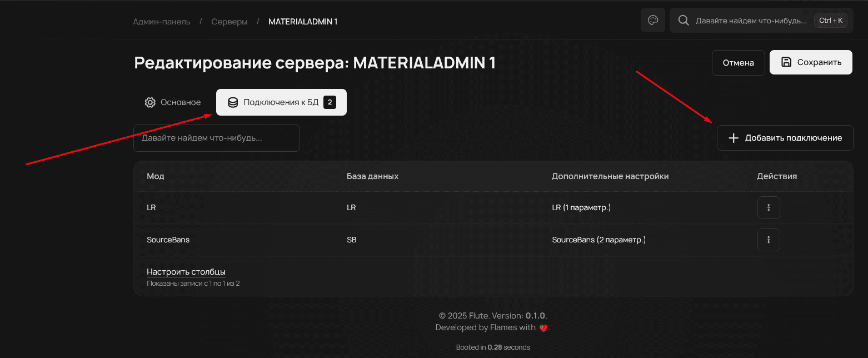Expand Настроить столбцы column settings
868x358 pixels.
[186, 272]
